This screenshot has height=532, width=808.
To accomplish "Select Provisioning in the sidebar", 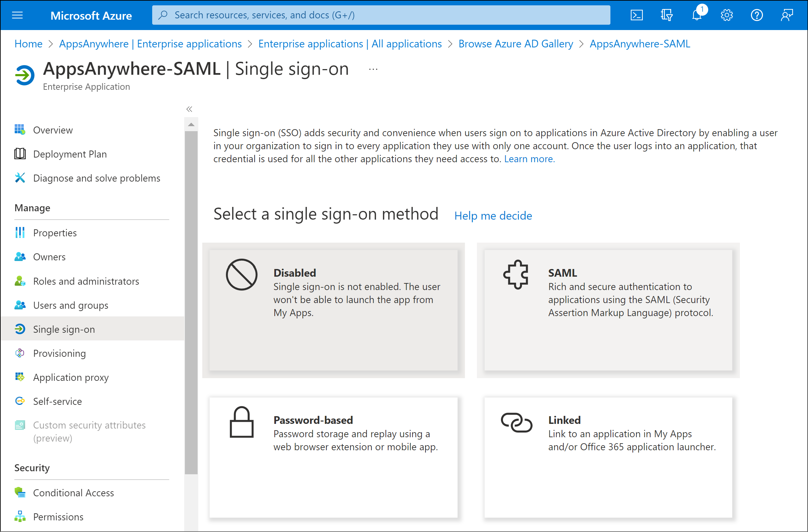I will [x=59, y=353].
